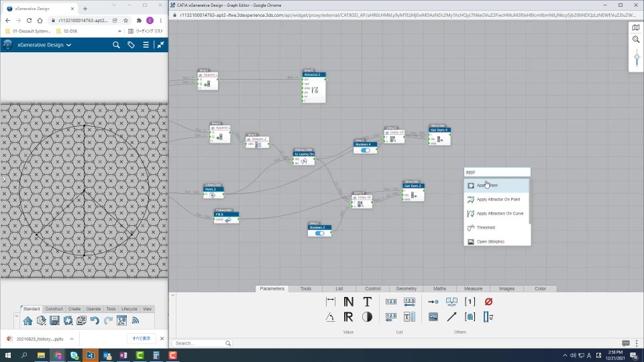Image resolution: width=644 pixels, height=362 pixels.
Task: Open the Measure tab
Action: [x=473, y=288]
